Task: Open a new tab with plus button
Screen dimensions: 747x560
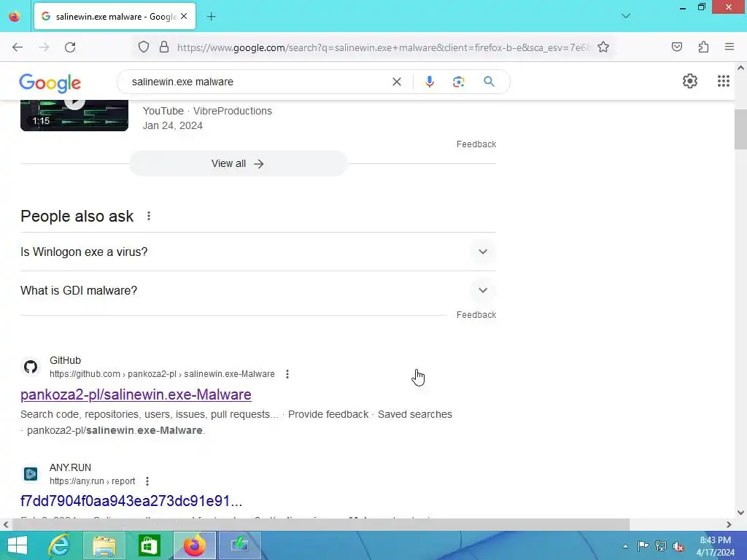Action: 211,17
